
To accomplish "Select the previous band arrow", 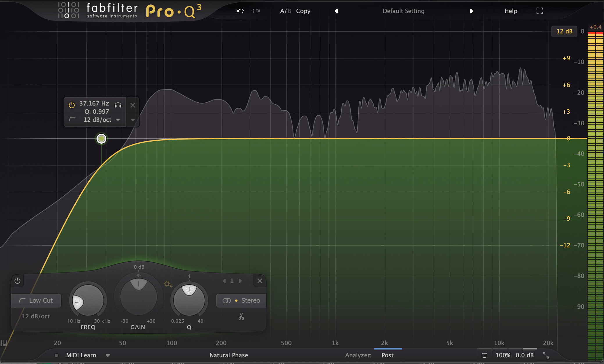I will pyautogui.click(x=224, y=281).
